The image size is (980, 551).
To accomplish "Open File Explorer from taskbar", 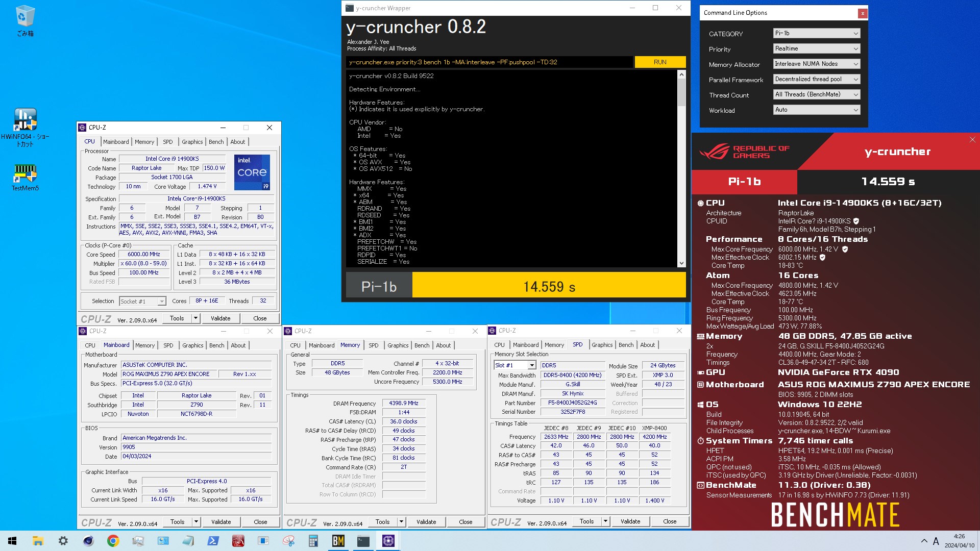I will pos(38,541).
